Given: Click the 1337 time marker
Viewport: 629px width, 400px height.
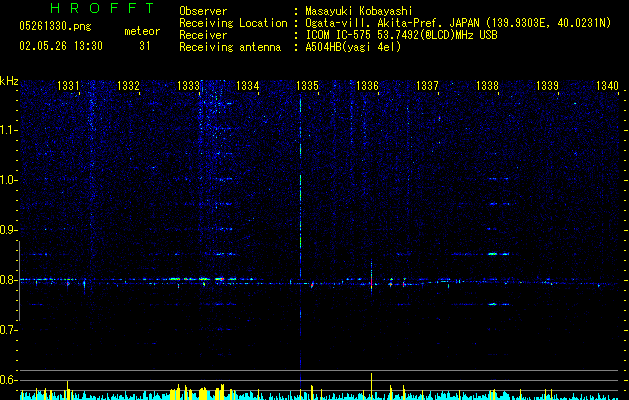Looking at the screenshot, I should pyautogui.click(x=428, y=86).
